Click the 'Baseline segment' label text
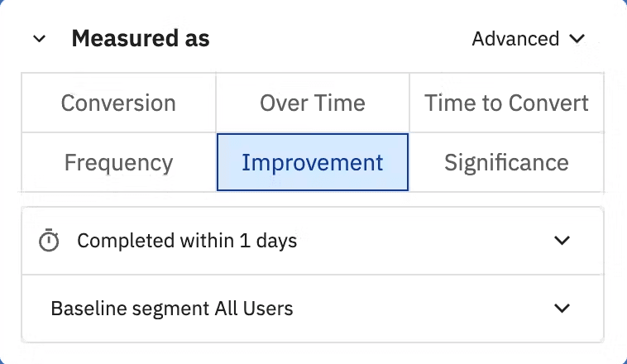The image size is (627, 364). [x=130, y=309]
